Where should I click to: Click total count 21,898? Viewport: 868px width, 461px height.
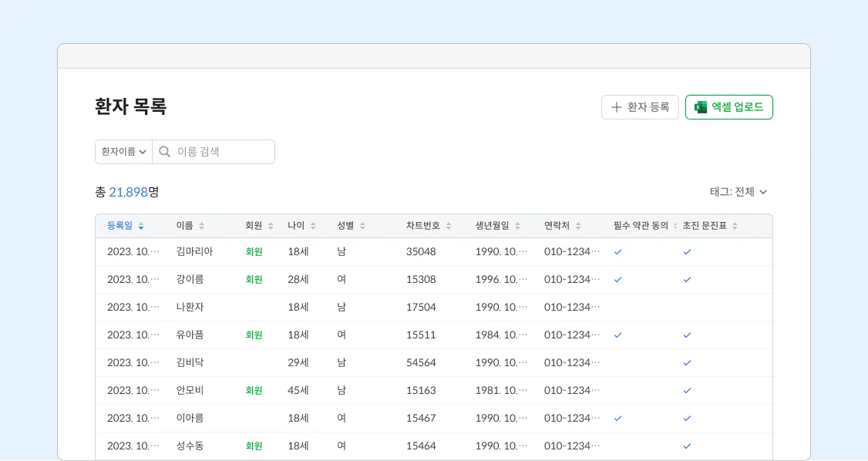(129, 192)
